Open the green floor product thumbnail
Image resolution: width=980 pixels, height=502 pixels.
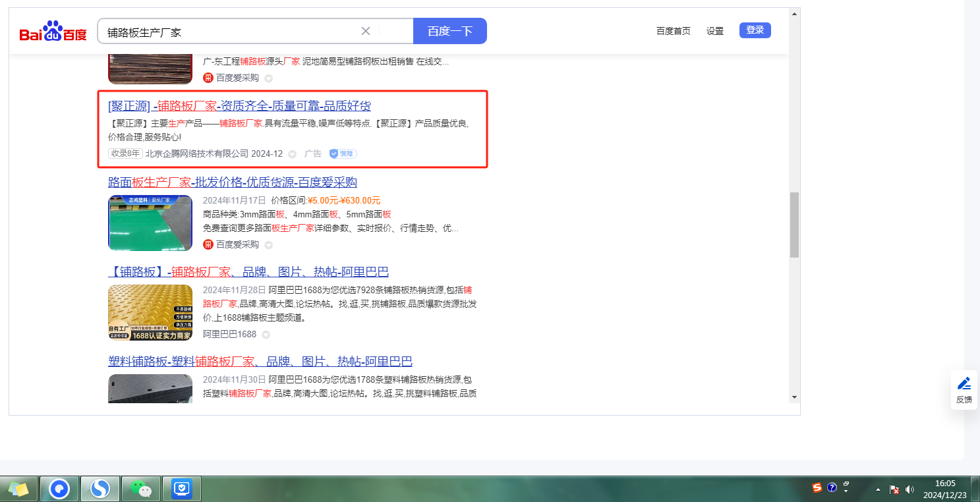point(150,223)
